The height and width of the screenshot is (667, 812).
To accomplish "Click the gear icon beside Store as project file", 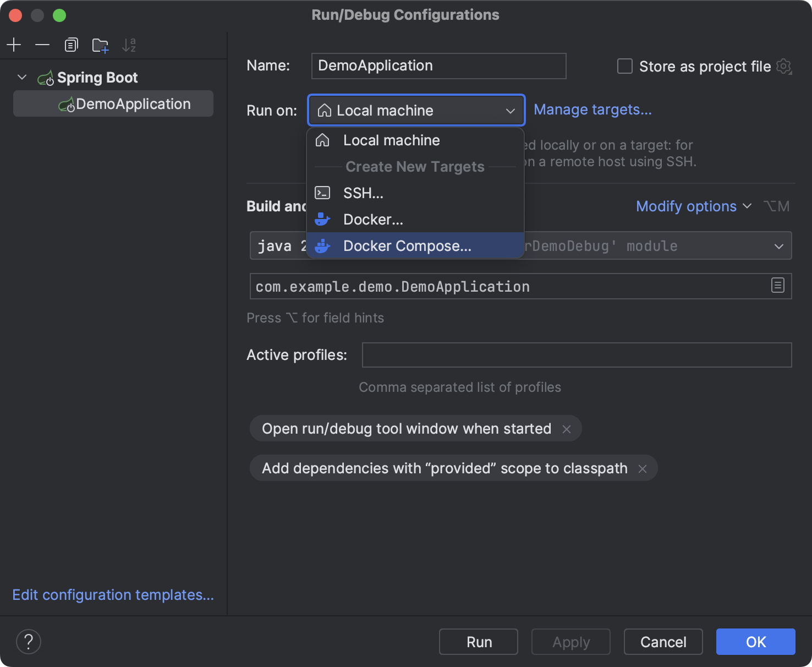I will coord(783,67).
